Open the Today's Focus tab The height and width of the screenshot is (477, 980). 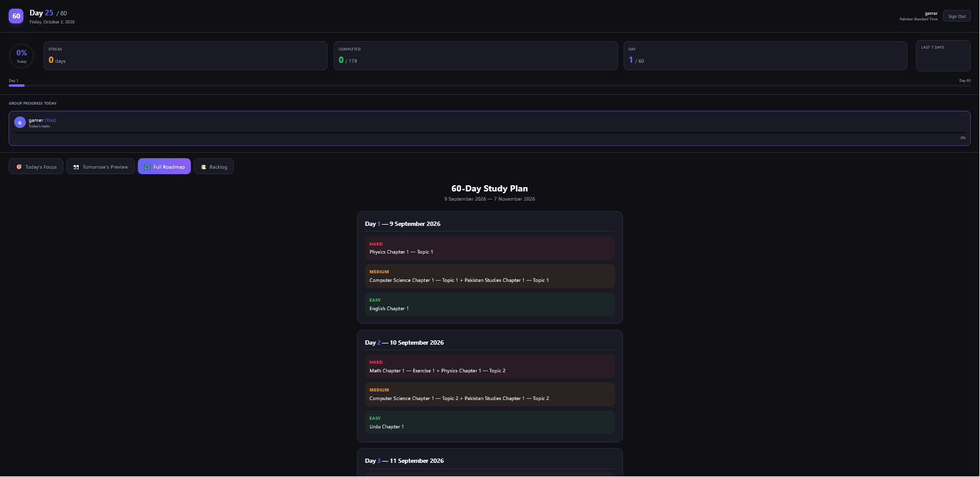point(36,166)
